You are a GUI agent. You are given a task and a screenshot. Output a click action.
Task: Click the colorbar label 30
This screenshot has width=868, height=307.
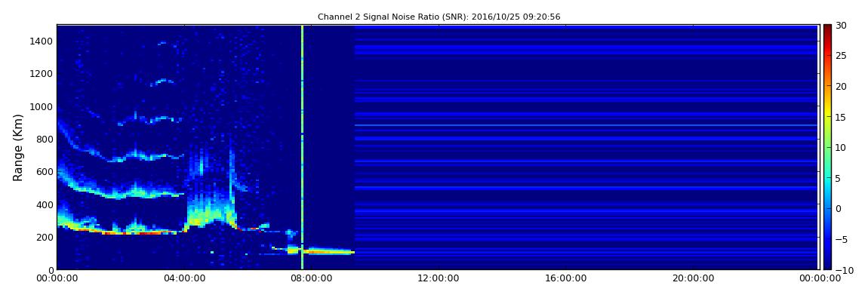[842, 26]
